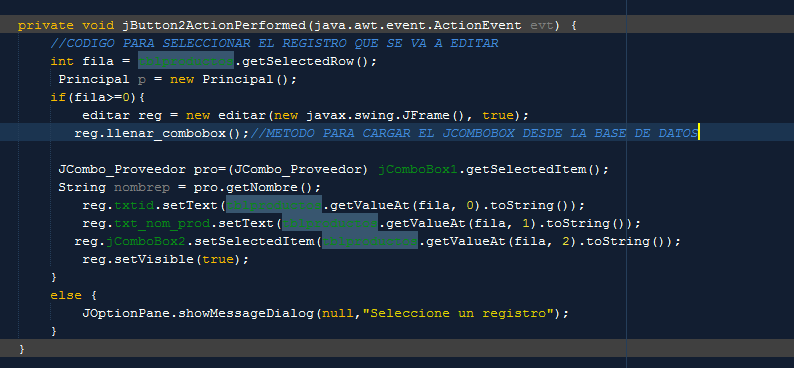The width and height of the screenshot is (794, 368).
Task: Click the method name jButton2ActionPerformed
Action: (x=215, y=25)
